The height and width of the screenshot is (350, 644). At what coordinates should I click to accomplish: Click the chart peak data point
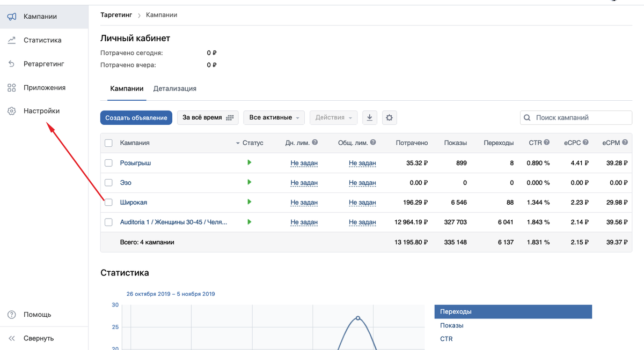[x=358, y=318]
